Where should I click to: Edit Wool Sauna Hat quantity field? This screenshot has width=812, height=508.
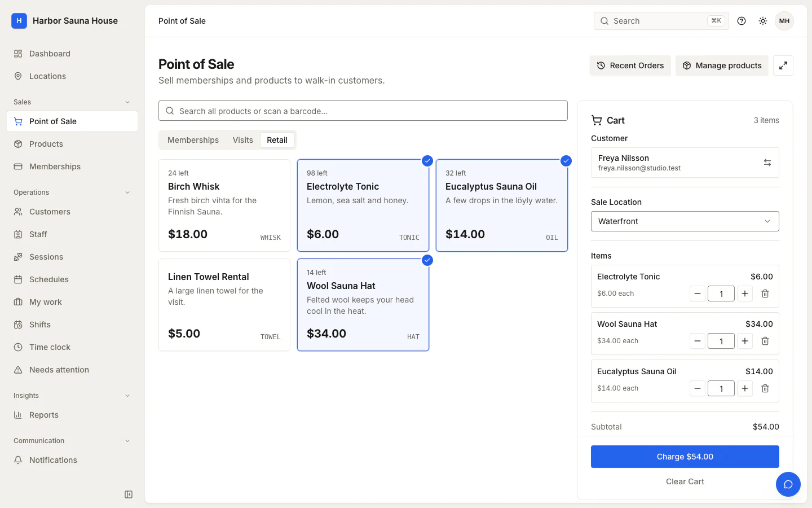pyautogui.click(x=721, y=341)
